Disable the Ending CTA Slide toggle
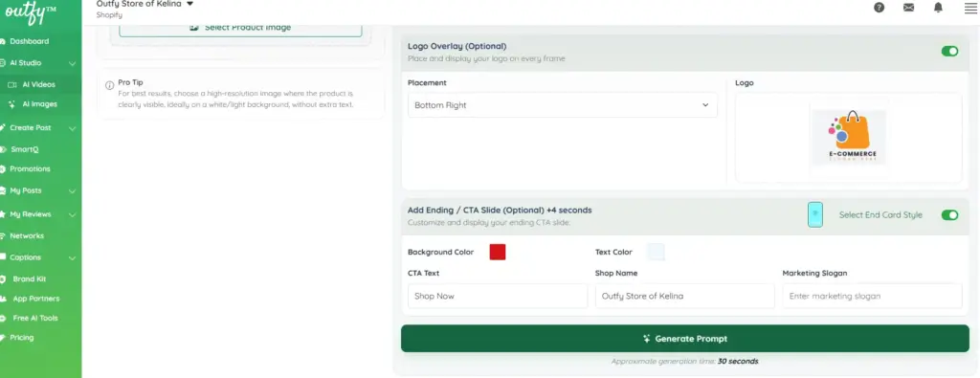Image resolution: width=980 pixels, height=378 pixels. pyautogui.click(x=949, y=215)
